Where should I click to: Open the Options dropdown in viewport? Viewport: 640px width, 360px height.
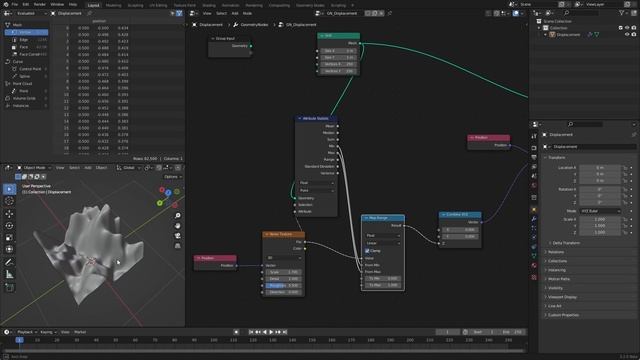(x=173, y=177)
